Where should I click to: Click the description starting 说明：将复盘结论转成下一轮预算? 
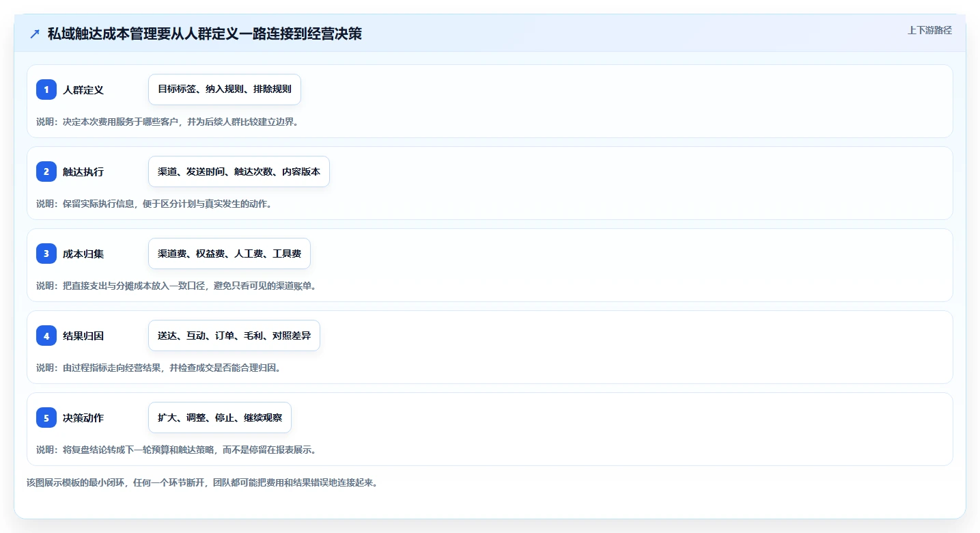coord(176,450)
